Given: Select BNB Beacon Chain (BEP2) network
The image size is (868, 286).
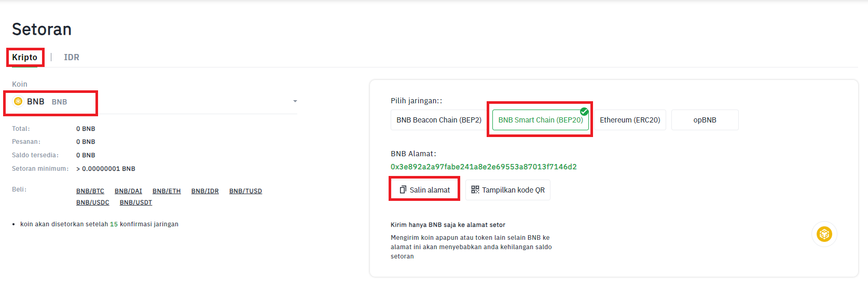Looking at the screenshot, I should click(439, 120).
